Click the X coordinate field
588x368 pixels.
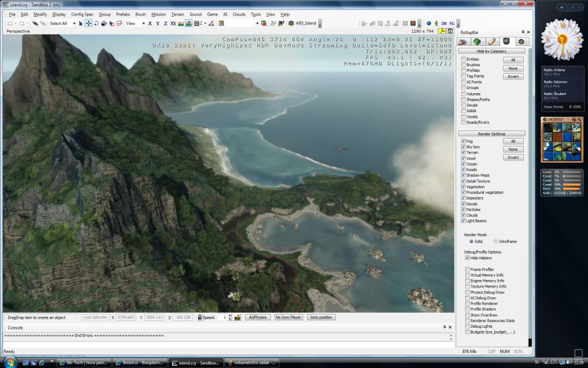[x=126, y=317]
